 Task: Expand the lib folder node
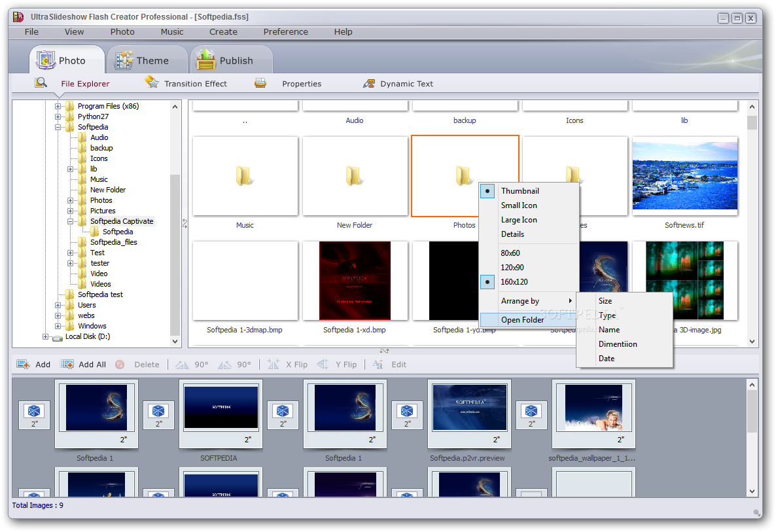coord(70,169)
